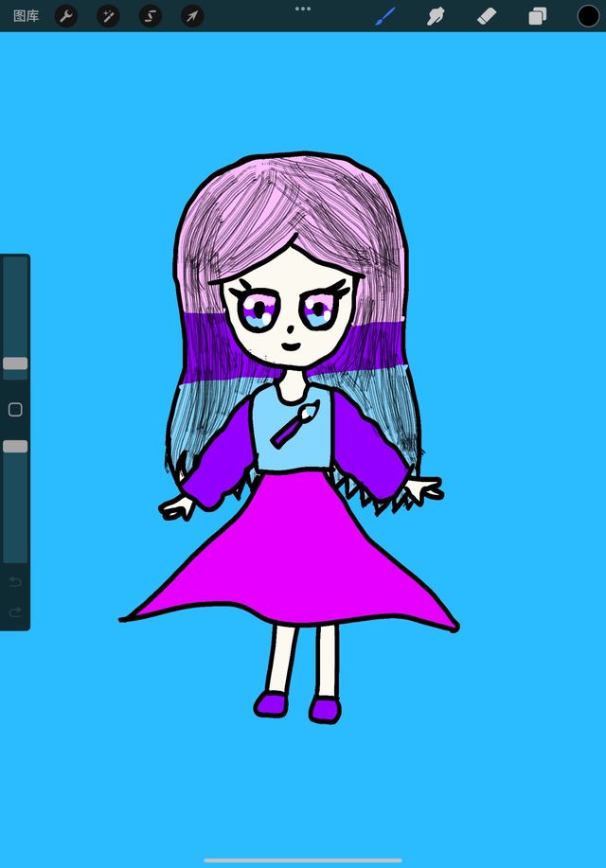Viewport: 606px width, 868px height.
Task: Open the Layers panel
Action: (538, 16)
